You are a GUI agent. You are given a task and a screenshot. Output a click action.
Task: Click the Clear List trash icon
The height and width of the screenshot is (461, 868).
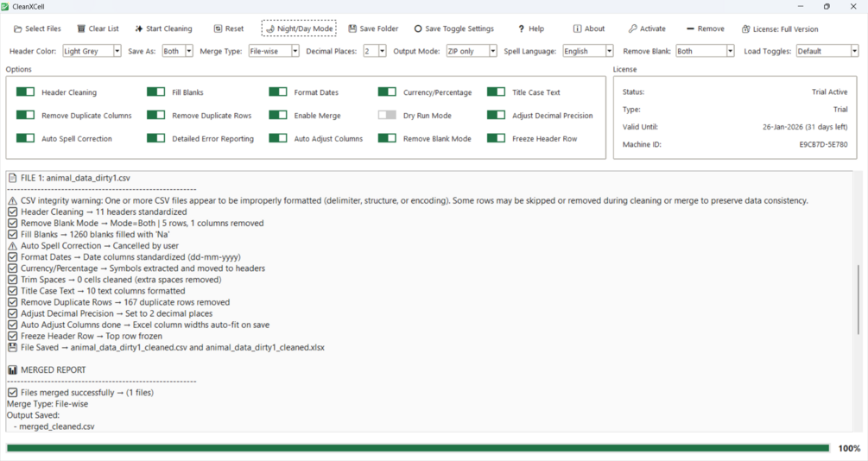click(x=81, y=28)
